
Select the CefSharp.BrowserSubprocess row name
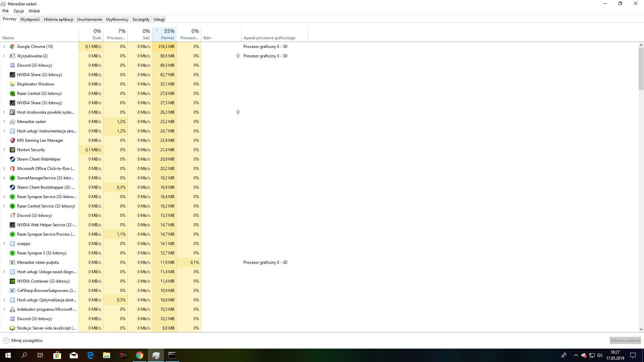pos(46,291)
